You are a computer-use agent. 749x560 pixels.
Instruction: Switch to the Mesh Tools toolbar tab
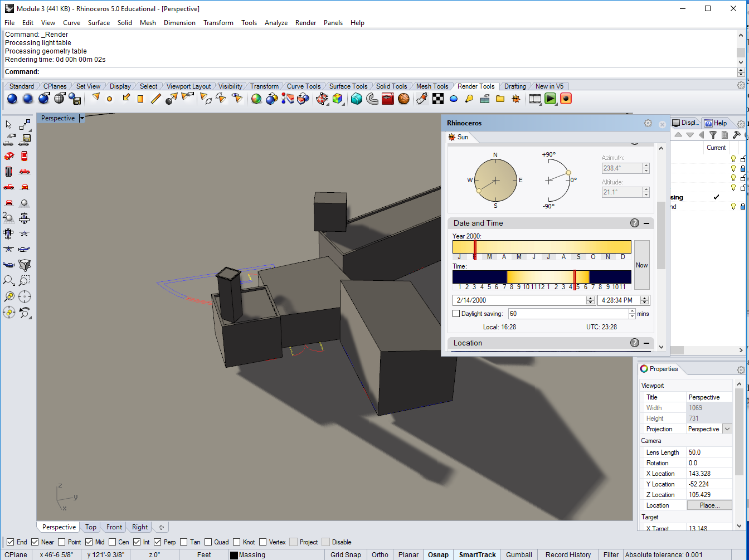[x=432, y=86]
